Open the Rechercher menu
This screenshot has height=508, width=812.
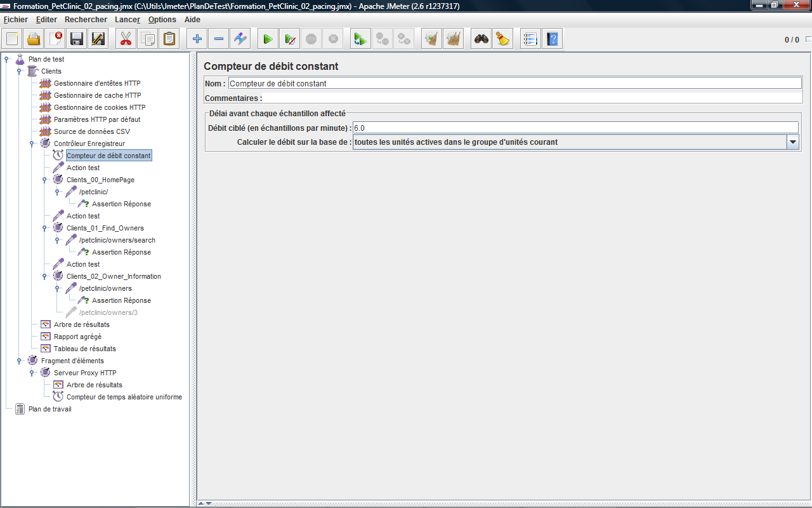86,20
